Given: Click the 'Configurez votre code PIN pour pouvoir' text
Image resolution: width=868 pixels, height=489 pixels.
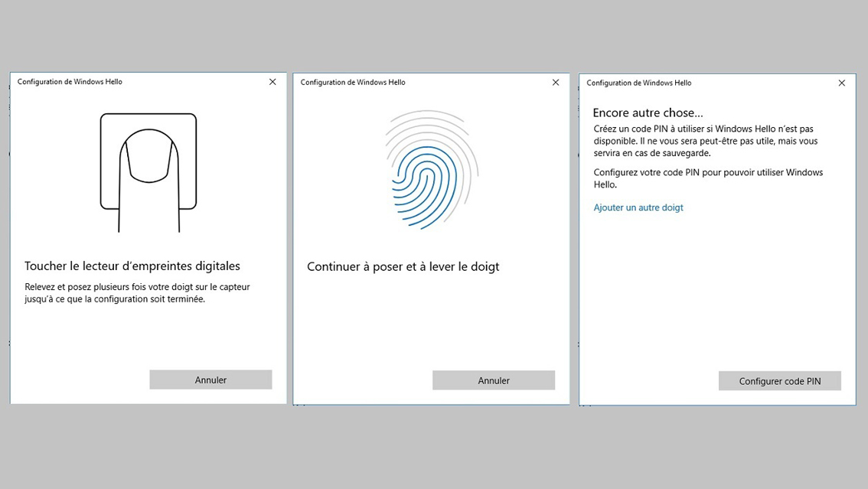Looking at the screenshot, I should click(708, 178).
